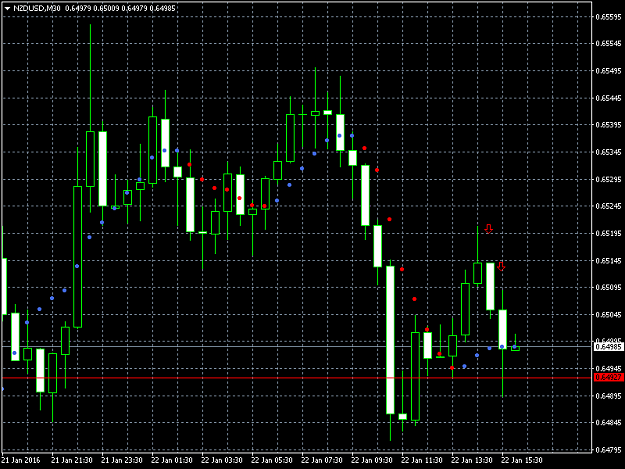This screenshot has width=625, height=469.
Task: Click the 0.64945 price axis label
Action: click(608, 369)
